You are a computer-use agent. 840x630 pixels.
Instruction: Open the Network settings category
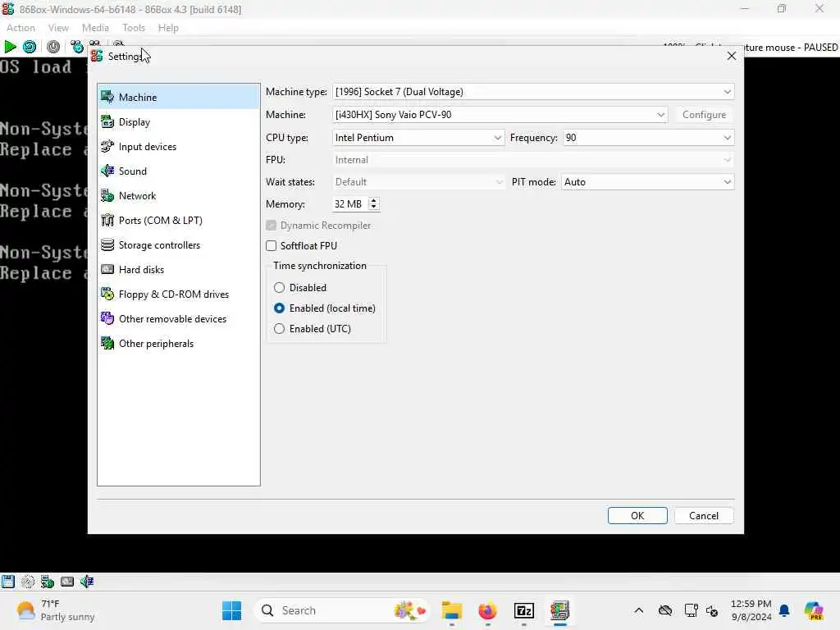pyautogui.click(x=178, y=195)
